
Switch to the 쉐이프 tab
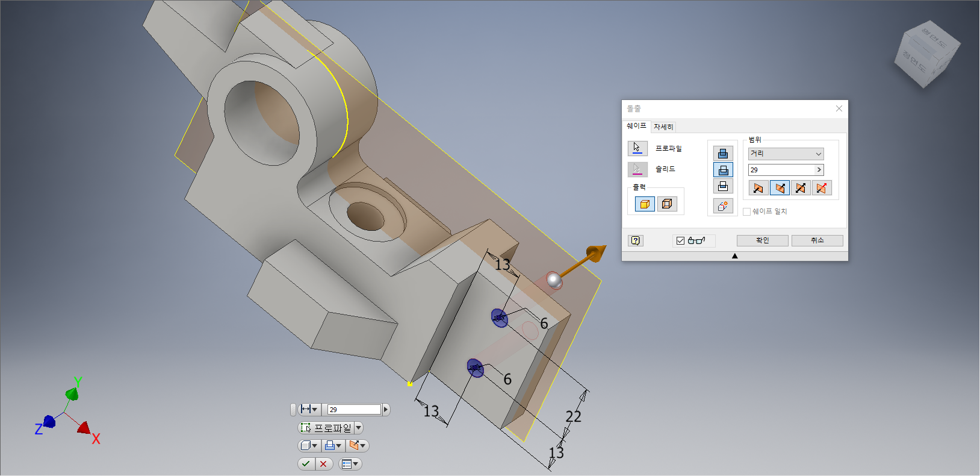click(x=636, y=126)
